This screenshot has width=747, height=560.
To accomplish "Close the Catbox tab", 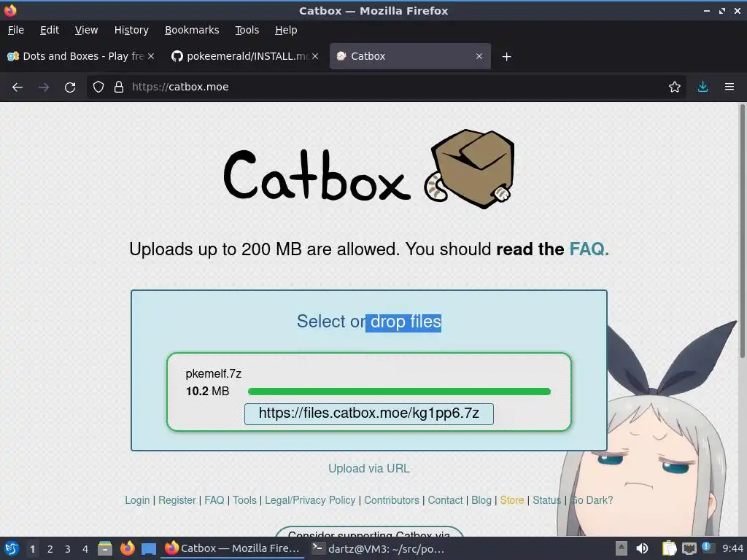I will 479,56.
